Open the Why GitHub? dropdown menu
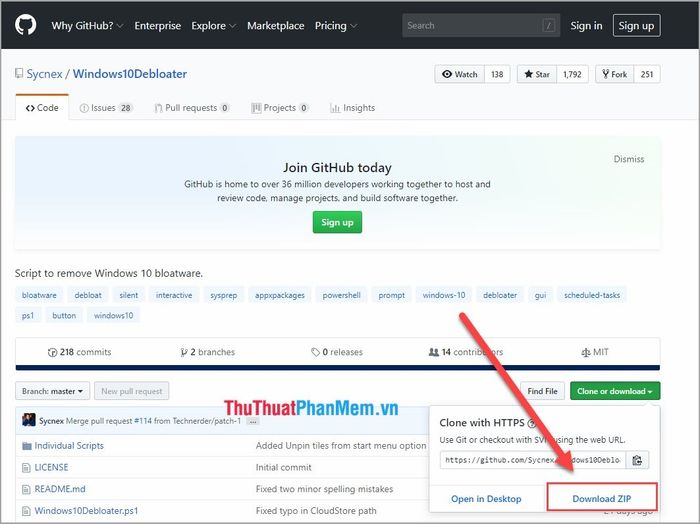The image size is (700, 524). [x=87, y=26]
